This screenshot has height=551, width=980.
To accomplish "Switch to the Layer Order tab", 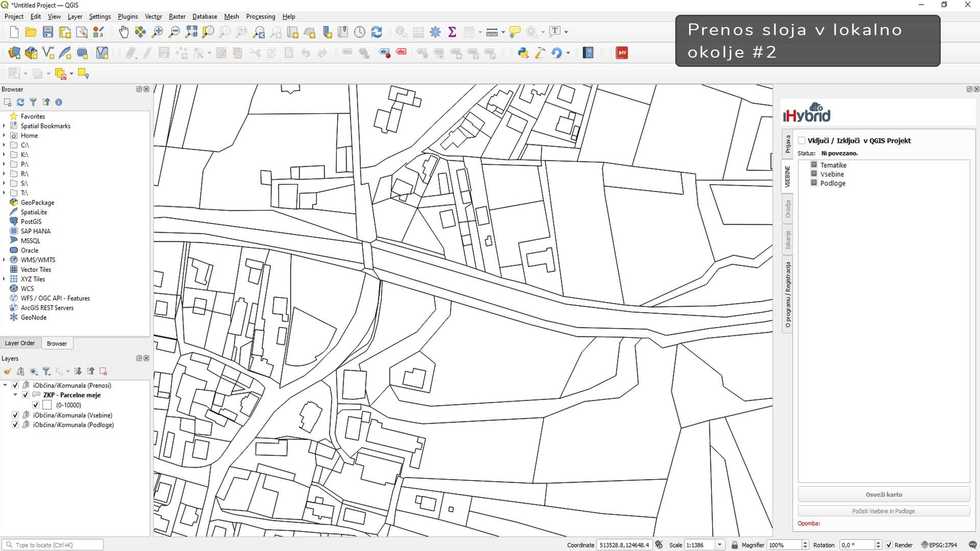I will 20,343.
